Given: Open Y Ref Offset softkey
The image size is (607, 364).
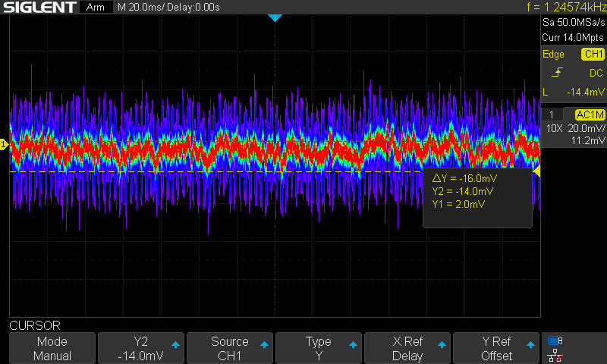Looking at the screenshot, I should coord(496,348).
